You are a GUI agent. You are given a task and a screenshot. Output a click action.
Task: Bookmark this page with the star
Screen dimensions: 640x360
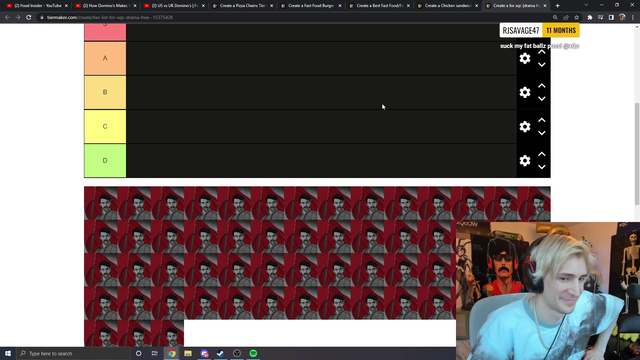576,18
